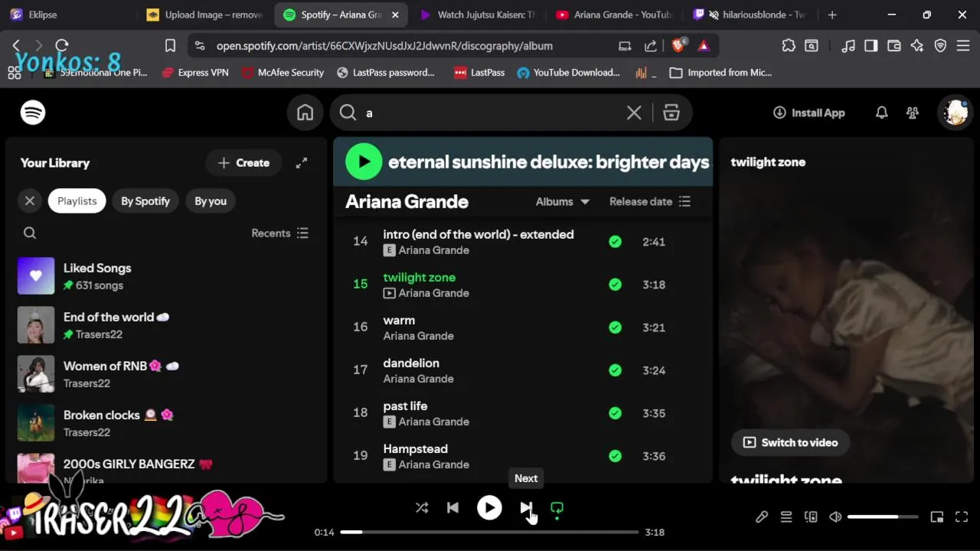Expand Your Library to full view
The height and width of the screenshot is (551, 980).
point(302,162)
